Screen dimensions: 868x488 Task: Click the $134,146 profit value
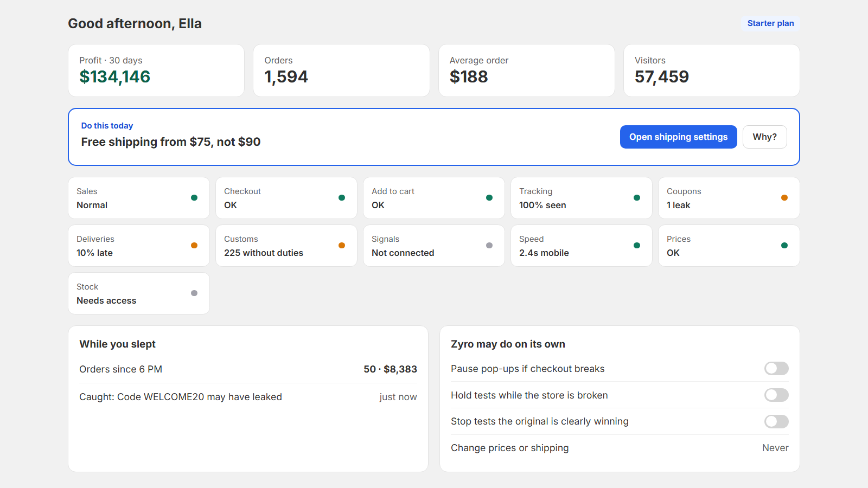click(x=114, y=77)
